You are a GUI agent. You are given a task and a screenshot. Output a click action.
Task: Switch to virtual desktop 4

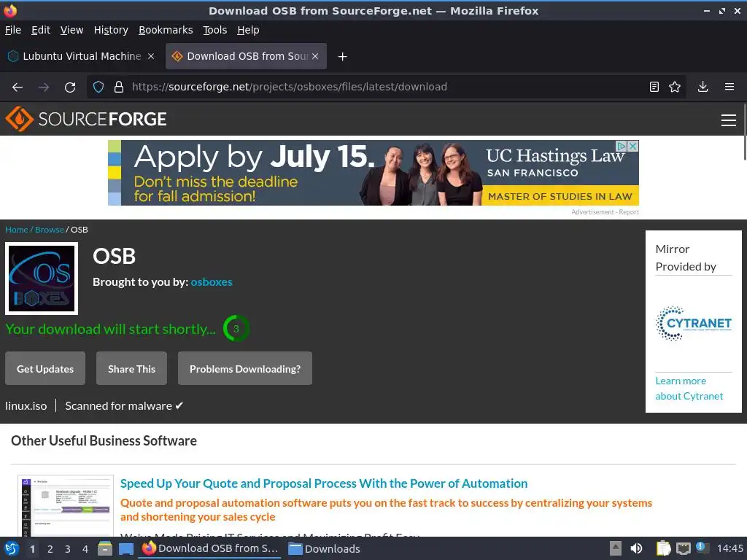pos(85,549)
